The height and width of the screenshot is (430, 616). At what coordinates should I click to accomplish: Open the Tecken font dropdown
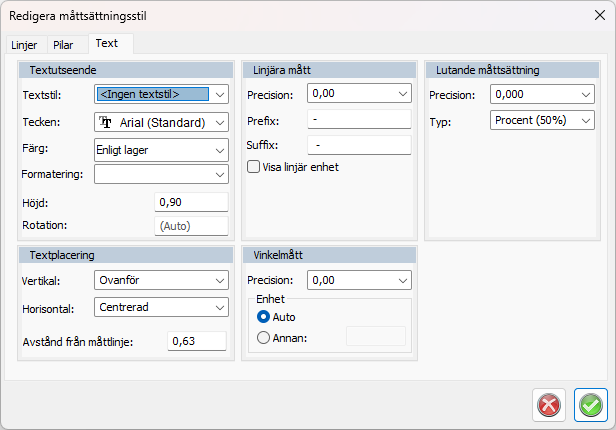(x=161, y=122)
